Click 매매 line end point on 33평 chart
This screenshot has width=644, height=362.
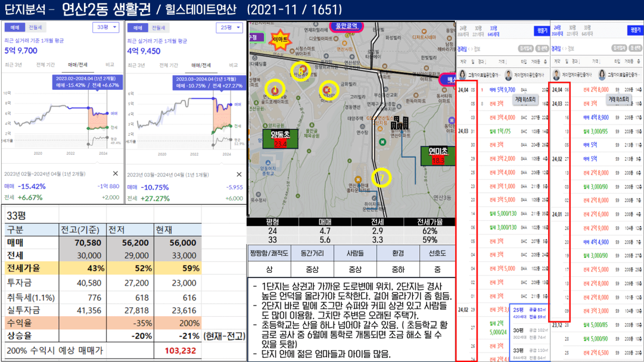click(108, 113)
